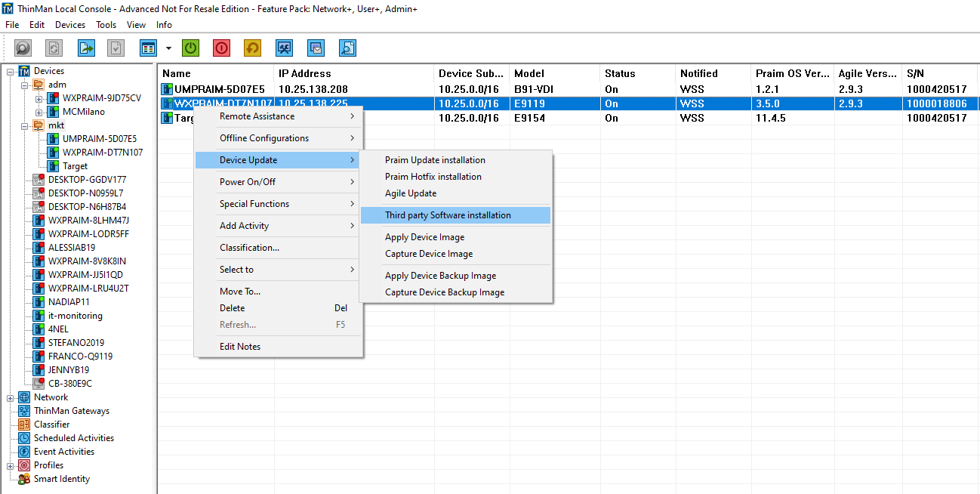Open the Devices menu in menu bar
This screenshot has width=980, height=494.
70,25
